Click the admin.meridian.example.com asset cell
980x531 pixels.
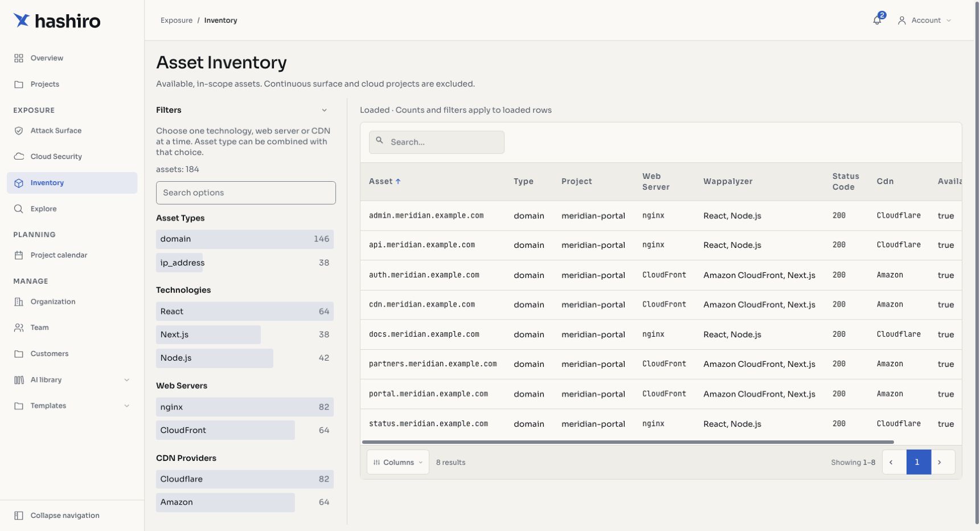point(427,216)
